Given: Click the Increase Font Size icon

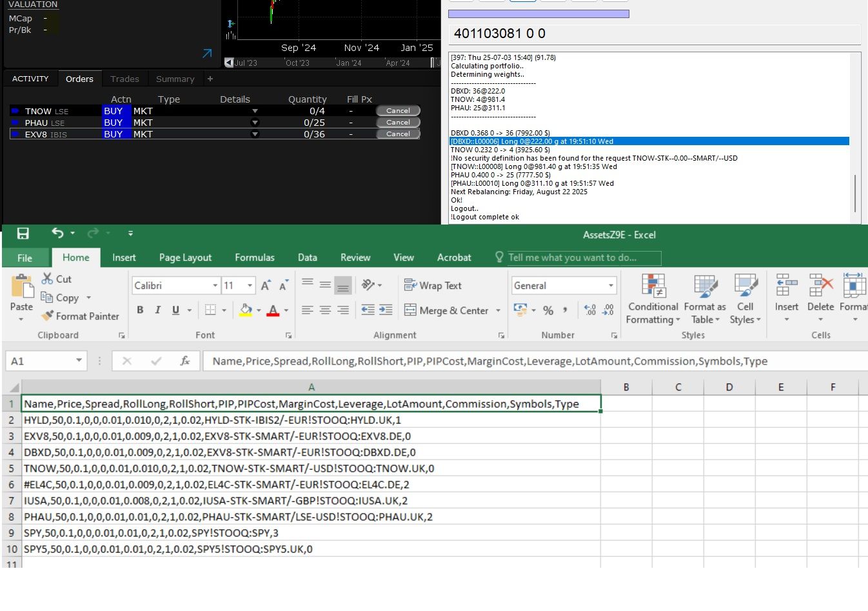Looking at the screenshot, I should (266, 285).
